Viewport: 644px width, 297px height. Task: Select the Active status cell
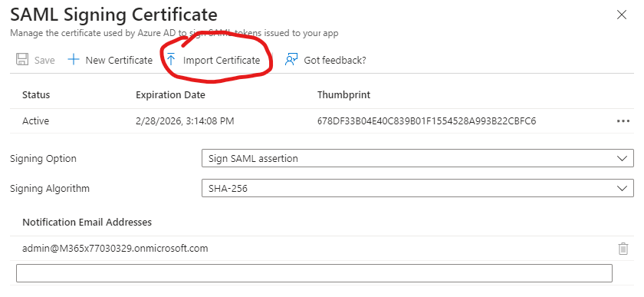(x=36, y=121)
